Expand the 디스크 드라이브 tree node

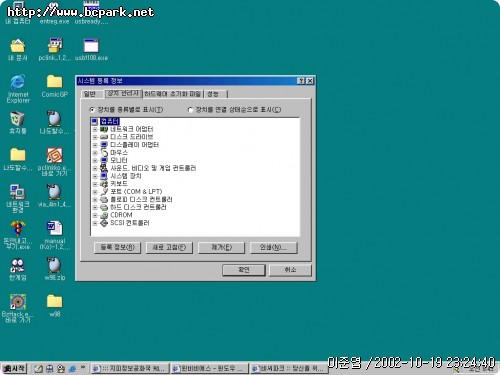click(x=95, y=137)
